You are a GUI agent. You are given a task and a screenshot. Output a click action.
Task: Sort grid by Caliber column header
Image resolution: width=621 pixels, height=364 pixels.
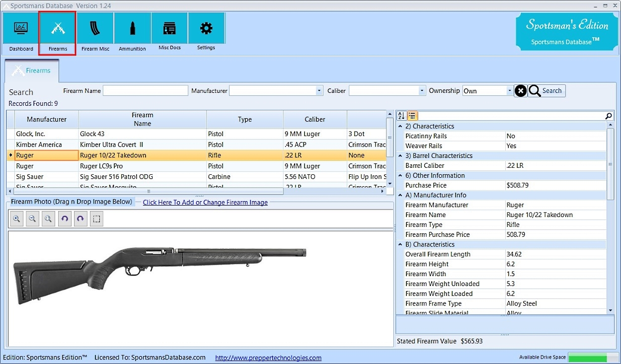[315, 119]
